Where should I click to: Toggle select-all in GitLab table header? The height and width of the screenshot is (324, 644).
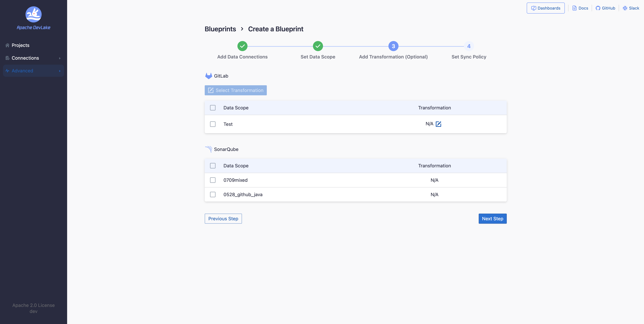click(x=213, y=108)
